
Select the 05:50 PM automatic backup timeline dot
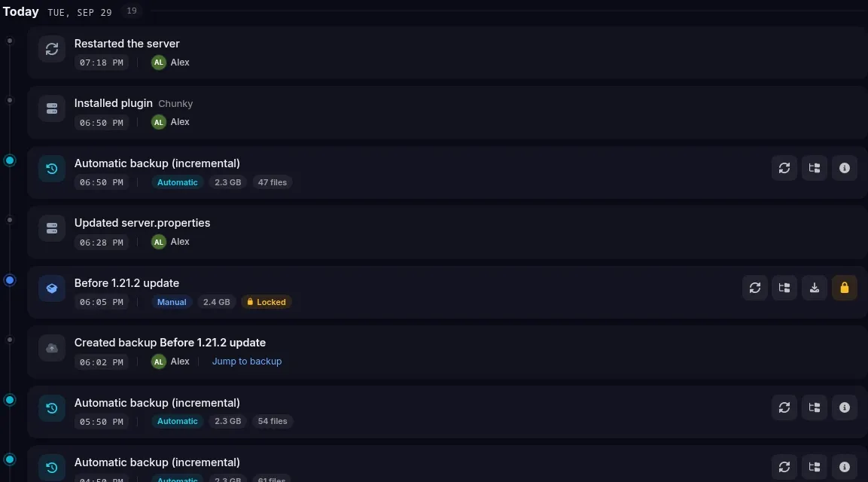10,400
